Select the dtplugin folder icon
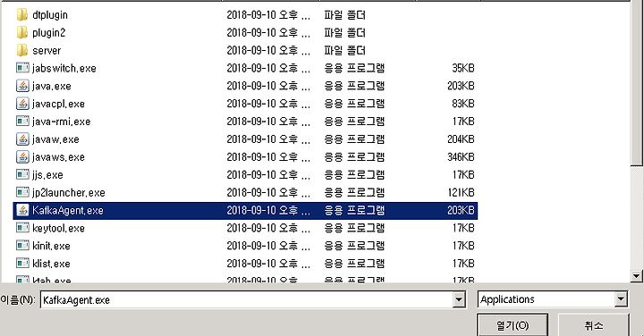The height and width of the screenshot is (336, 644). 22,15
